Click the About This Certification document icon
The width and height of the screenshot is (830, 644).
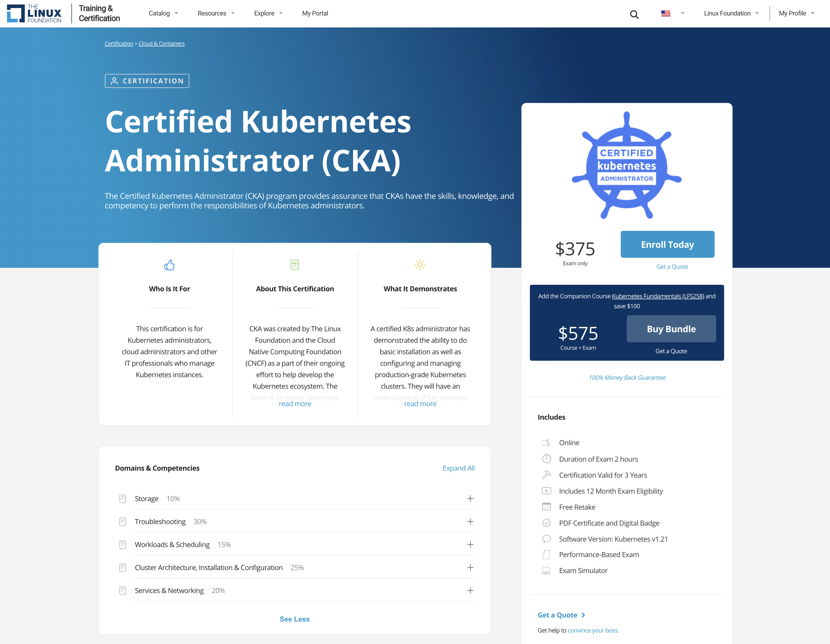tap(295, 265)
